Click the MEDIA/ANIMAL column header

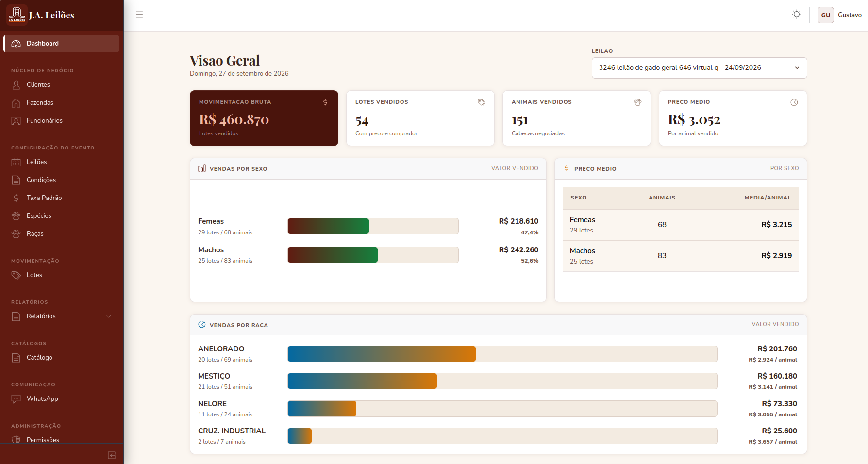click(768, 198)
